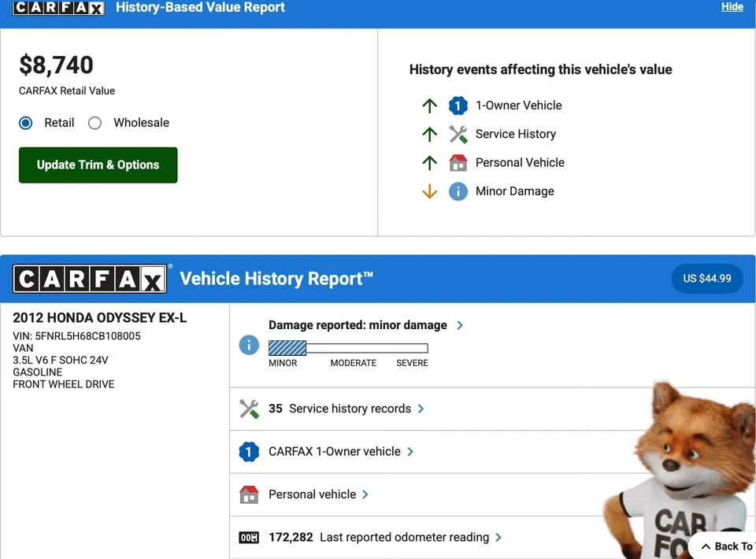Screen dimensions: 756x559
Task: Click CARFAX logo in Vehicle History Report header
Action: tap(90, 279)
